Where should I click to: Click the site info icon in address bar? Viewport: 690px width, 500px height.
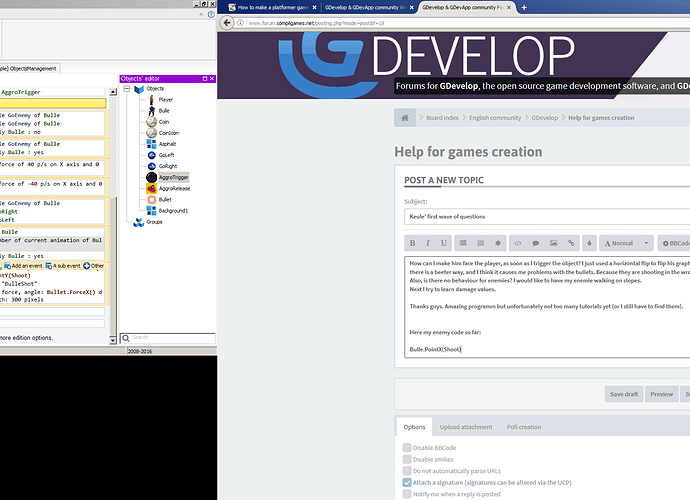click(x=240, y=23)
